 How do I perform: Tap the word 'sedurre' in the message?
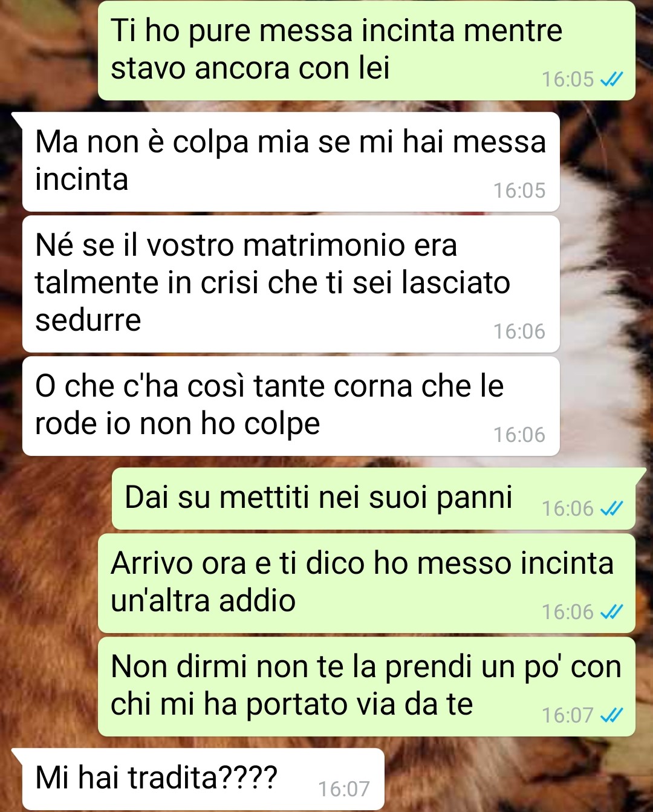[x=88, y=320]
